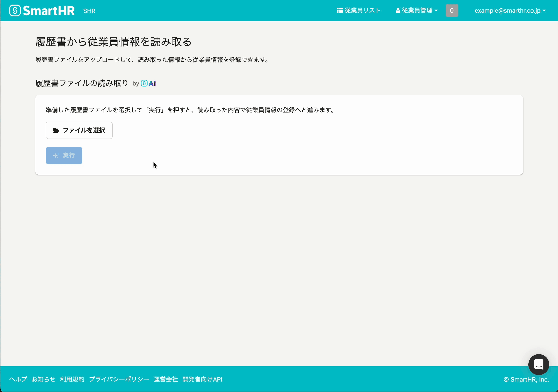Viewport: 558px width, 392px height.
Task: Click the notification badge showing 0
Action: pos(451,10)
